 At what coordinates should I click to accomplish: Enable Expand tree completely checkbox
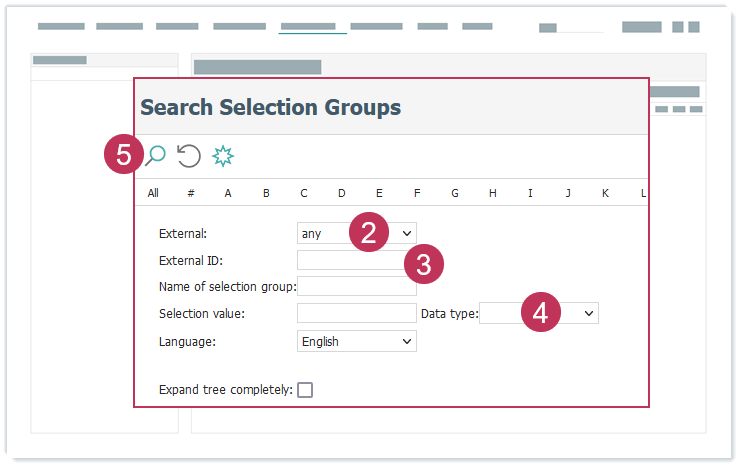click(x=305, y=390)
